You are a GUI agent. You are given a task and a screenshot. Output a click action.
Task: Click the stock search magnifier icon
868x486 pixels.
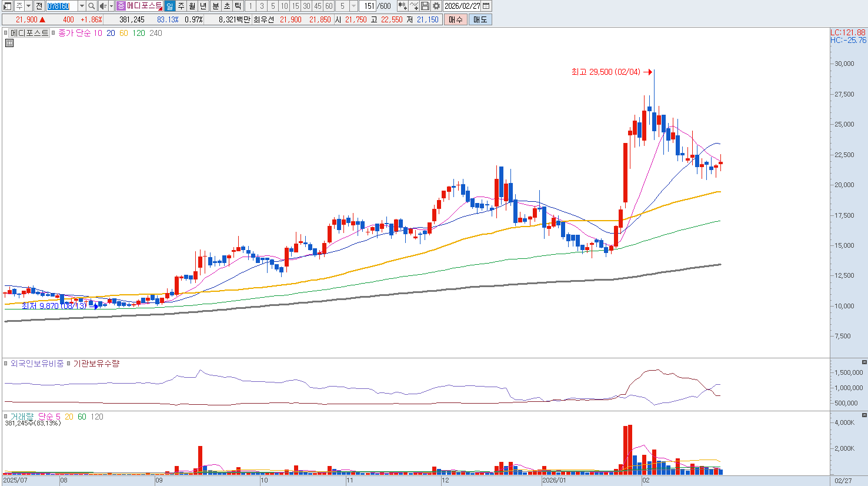tap(92, 6)
